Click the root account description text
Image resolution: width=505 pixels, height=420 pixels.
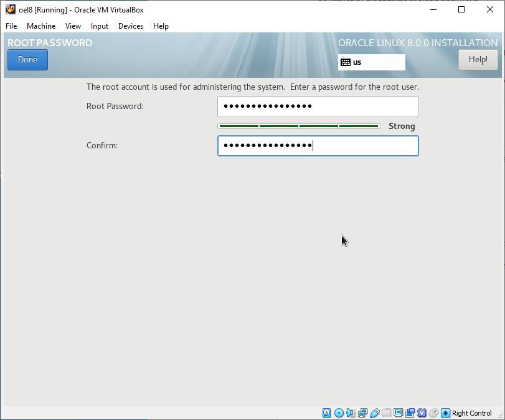pyautogui.click(x=253, y=87)
